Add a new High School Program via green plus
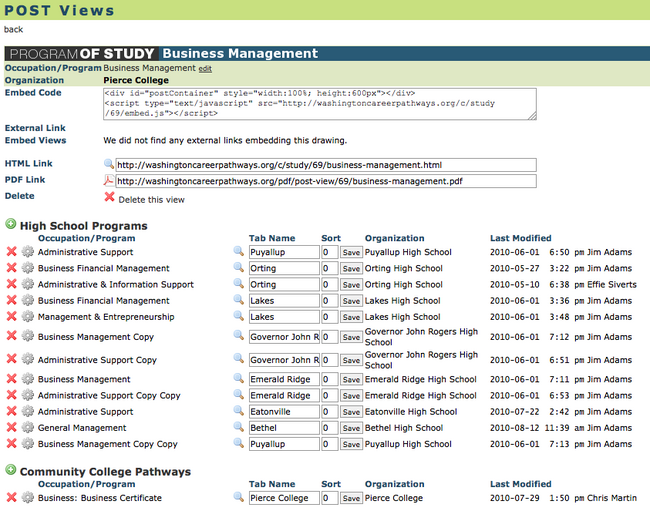This screenshot has height=511, width=650. tap(10, 224)
